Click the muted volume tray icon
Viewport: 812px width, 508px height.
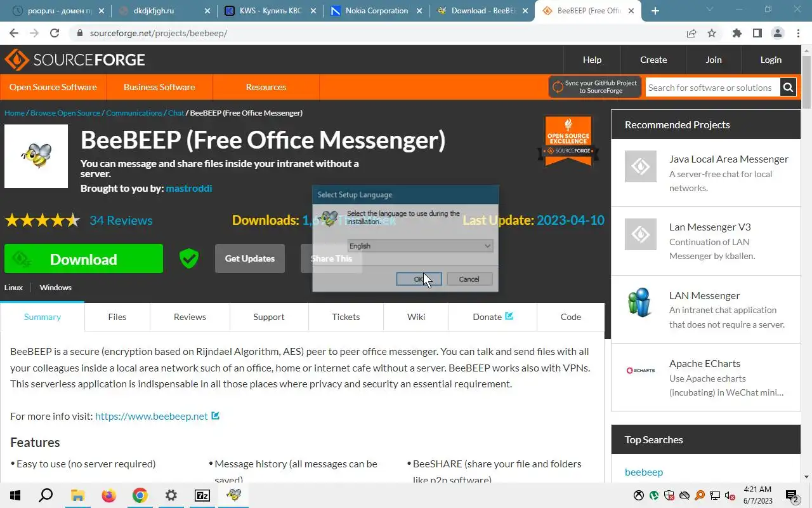click(730, 495)
